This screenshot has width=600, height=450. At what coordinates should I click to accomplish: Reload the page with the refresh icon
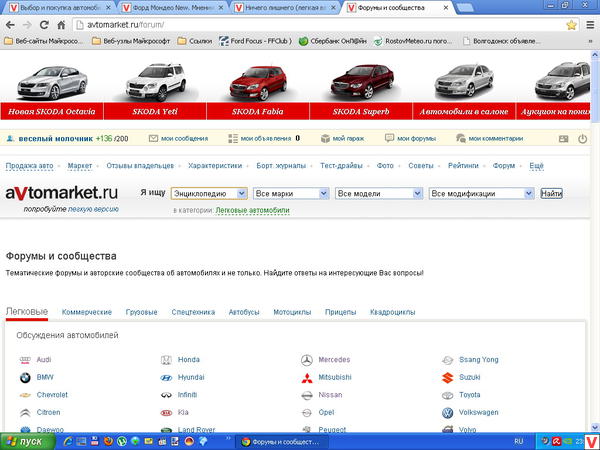(44, 25)
